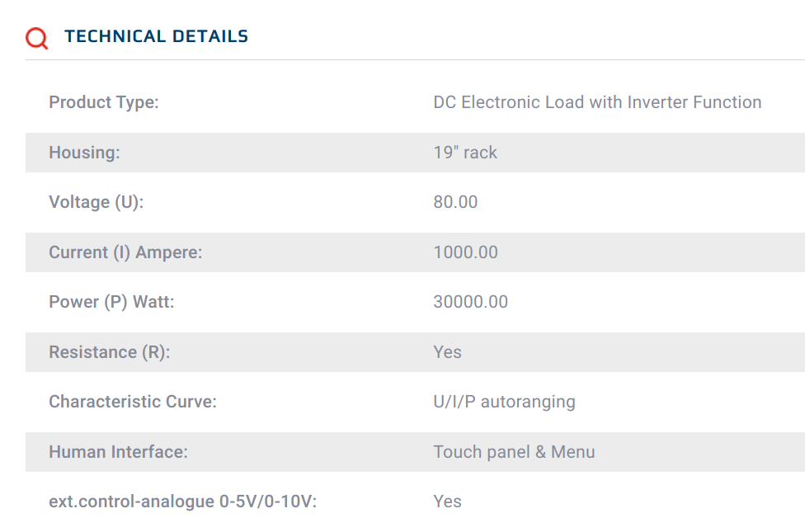Click the red magnifier icon
805x532 pixels.
37,38
